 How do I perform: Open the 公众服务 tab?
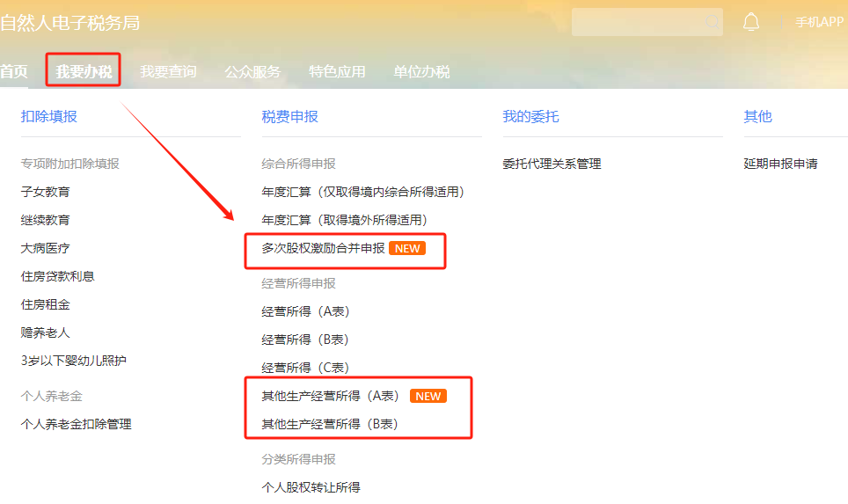(252, 71)
